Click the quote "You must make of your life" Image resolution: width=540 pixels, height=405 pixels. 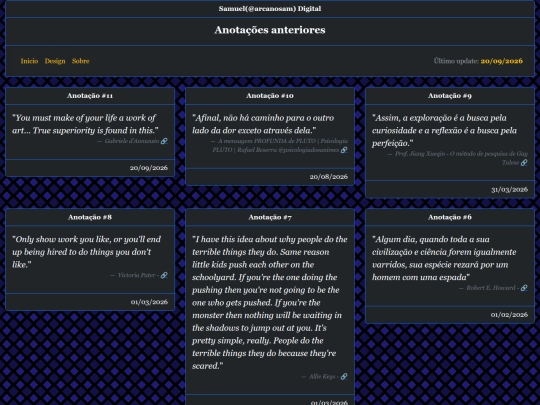(85, 124)
